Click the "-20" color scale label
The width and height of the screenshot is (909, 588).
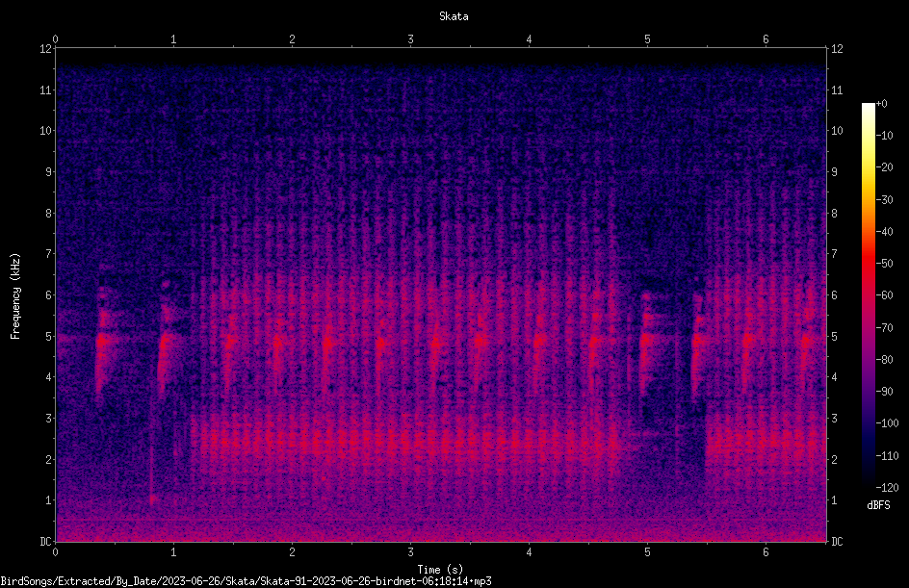click(x=884, y=167)
